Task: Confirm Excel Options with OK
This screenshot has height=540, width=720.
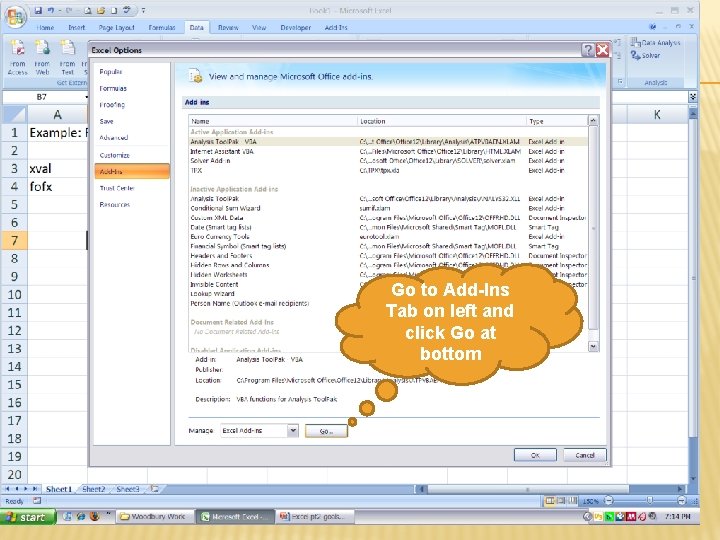Action: tap(535, 455)
